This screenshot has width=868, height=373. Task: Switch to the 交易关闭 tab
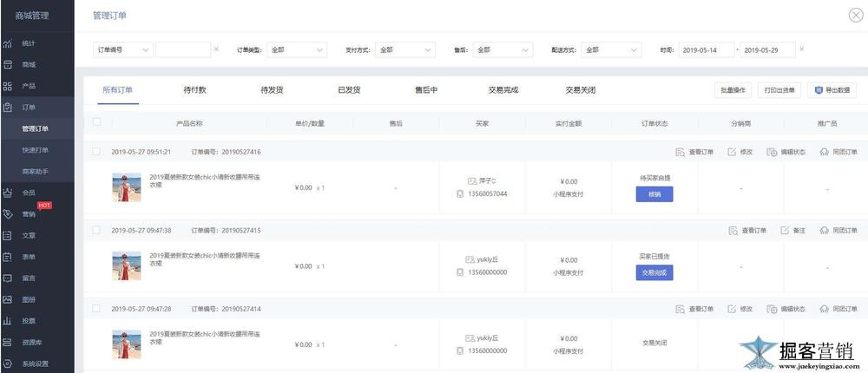click(581, 90)
